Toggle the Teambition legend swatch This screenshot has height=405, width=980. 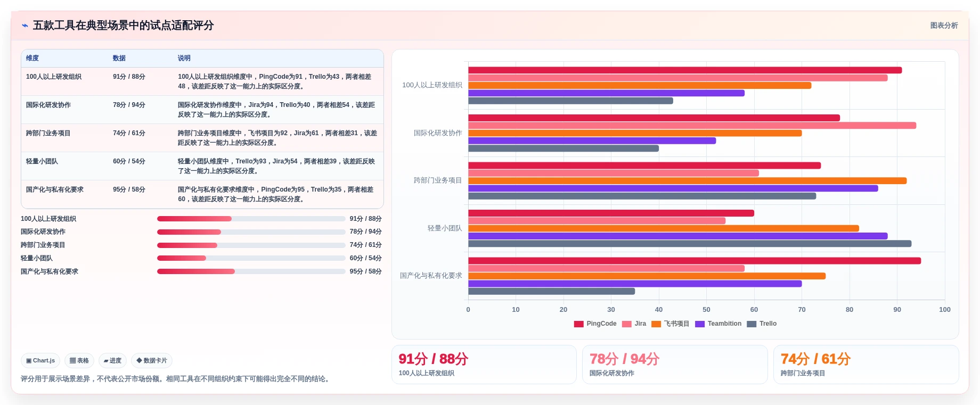(700, 324)
